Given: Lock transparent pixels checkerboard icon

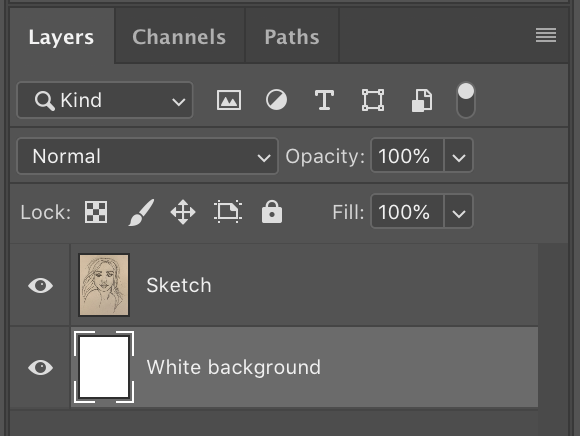Looking at the screenshot, I should coord(96,212).
